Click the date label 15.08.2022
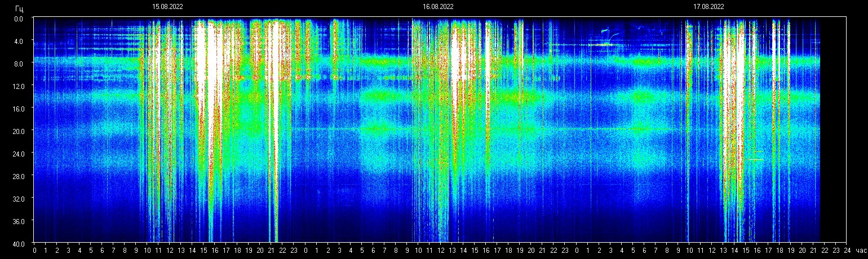The image size is (868, 259). click(167, 7)
